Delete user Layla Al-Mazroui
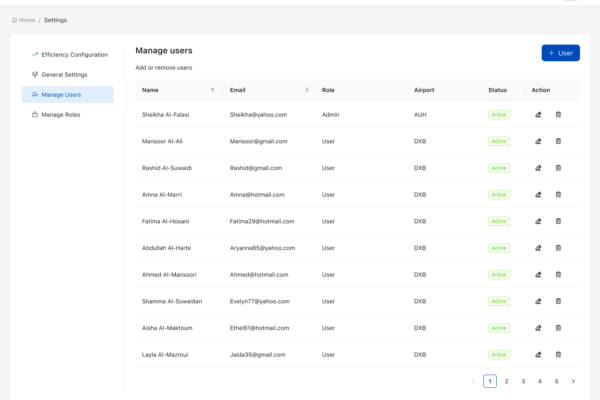600x400 pixels. (x=558, y=355)
